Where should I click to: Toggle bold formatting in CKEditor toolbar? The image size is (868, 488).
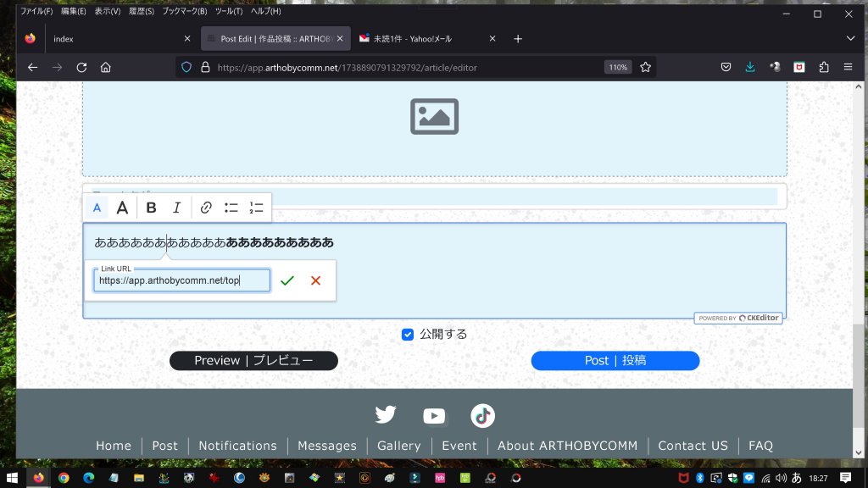click(151, 208)
